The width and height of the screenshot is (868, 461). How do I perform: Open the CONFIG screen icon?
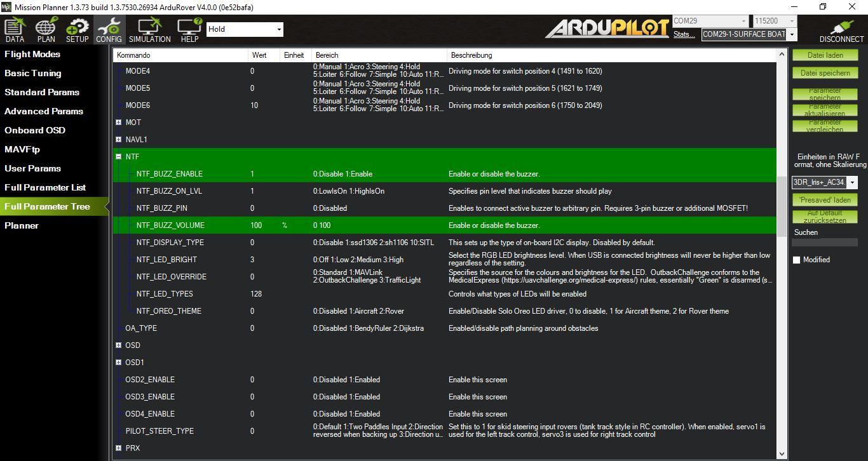pyautogui.click(x=109, y=30)
